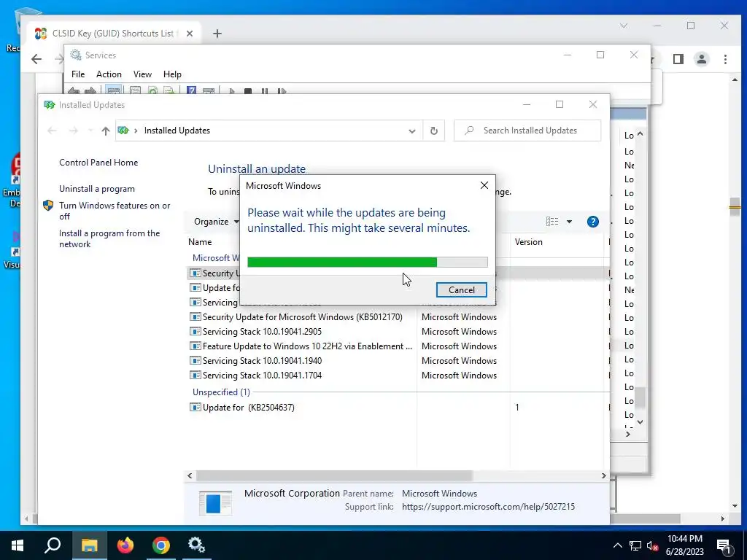Image resolution: width=747 pixels, height=560 pixels.
Task: Click the updates list horizontal scrollbar thumb
Action: (334, 475)
